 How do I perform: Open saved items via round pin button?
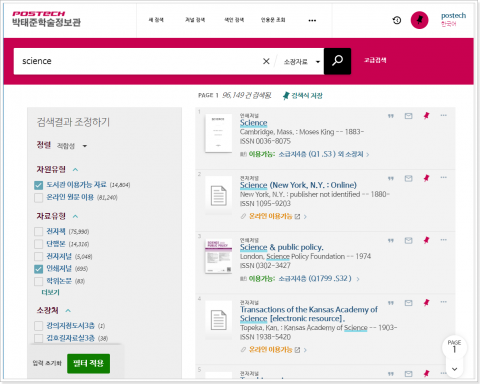coord(419,20)
